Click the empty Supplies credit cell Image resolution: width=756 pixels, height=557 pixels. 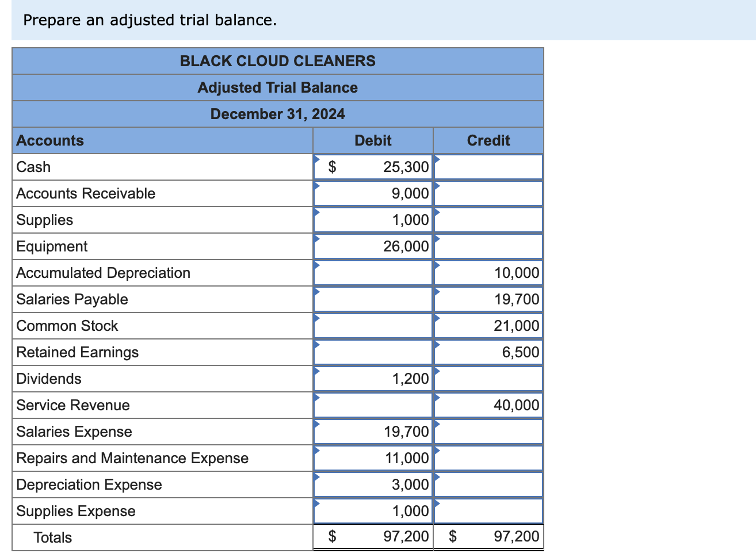[488, 220]
